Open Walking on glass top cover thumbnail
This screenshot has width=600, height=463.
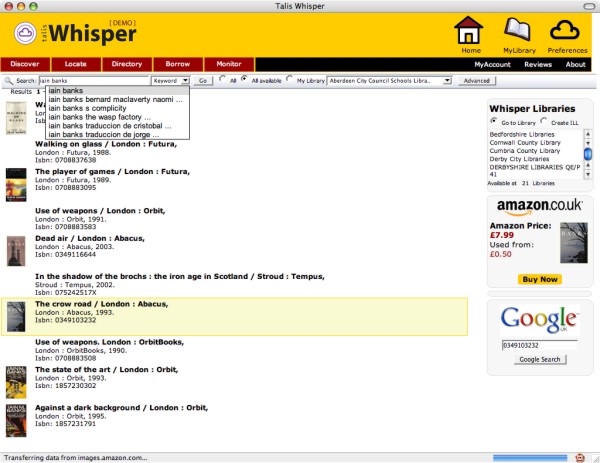pyautogui.click(x=16, y=118)
